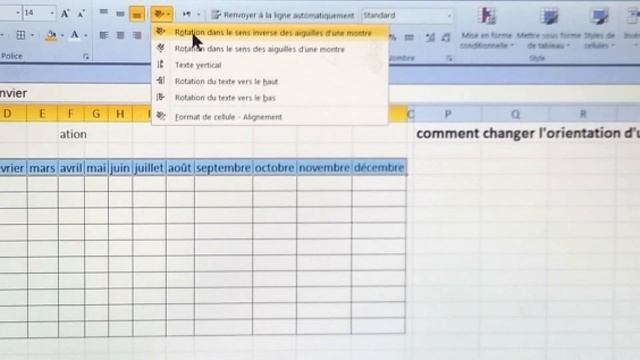Select column header G
This screenshot has width=640, height=360.
[96, 113]
